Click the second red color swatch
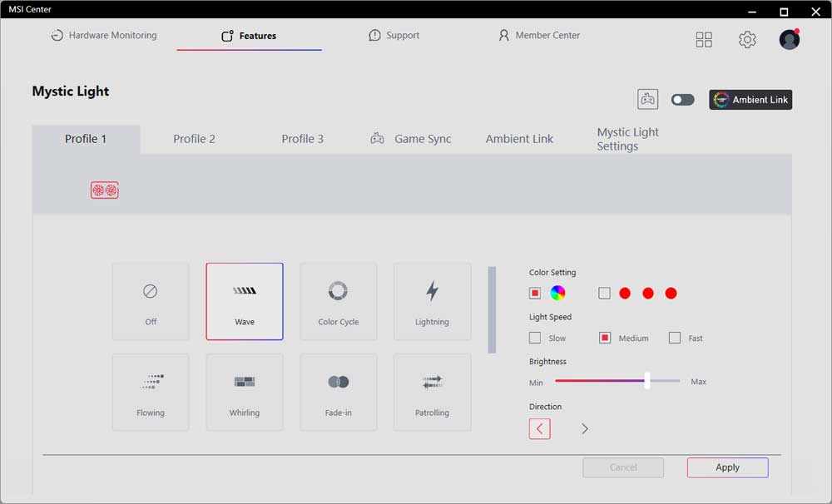Image resolution: width=832 pixels, height=504 pixels. 648,293
